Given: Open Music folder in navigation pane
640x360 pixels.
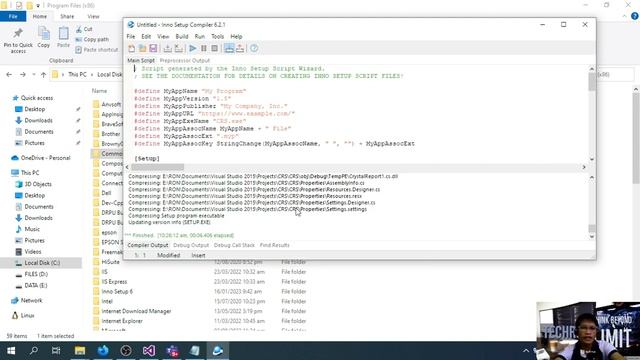Looking at the screenshot, I should [27, 229].
